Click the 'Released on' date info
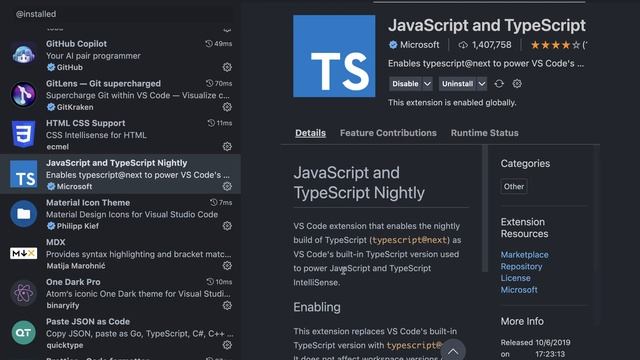640x360 pixels. pyautogui.click(x=536, y=348)
